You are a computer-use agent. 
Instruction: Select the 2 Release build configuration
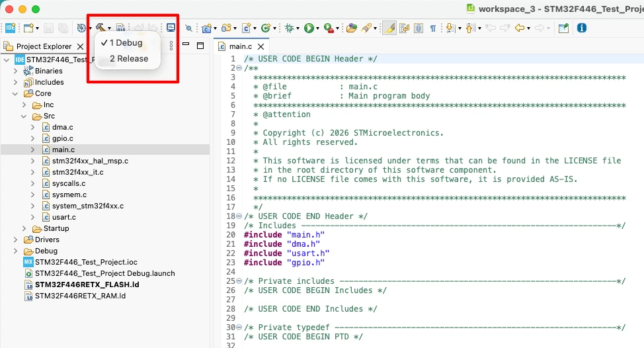[128, 59]
